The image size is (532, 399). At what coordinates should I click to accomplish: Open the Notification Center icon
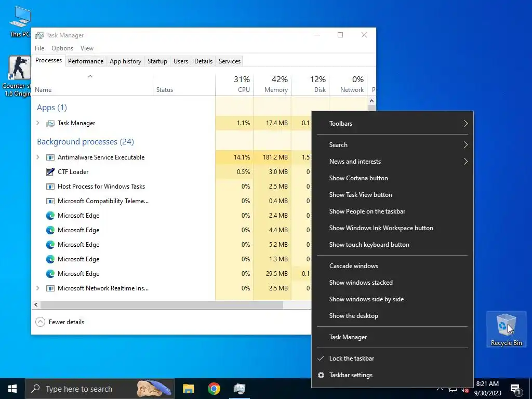coord(515,389)
